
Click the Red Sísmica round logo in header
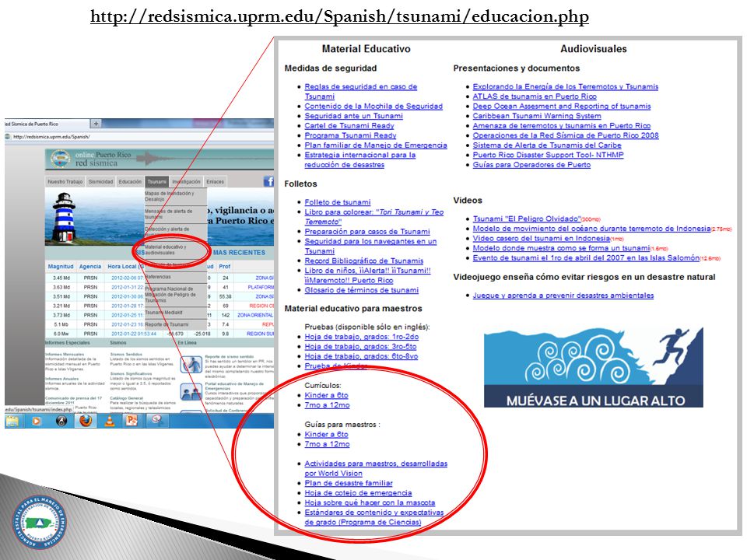coord(60,159)
